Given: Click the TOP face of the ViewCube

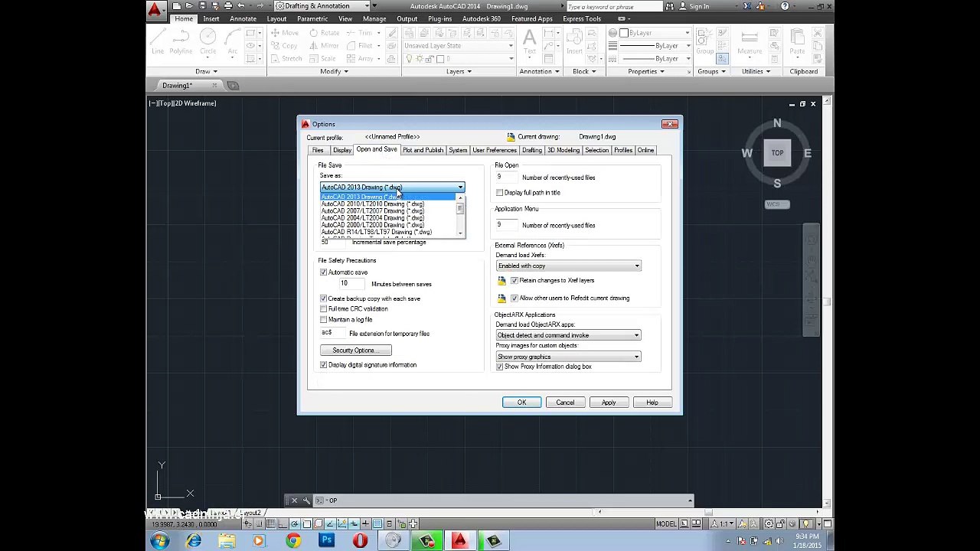Looking at the screenshot, I should [x=777, y=153].
